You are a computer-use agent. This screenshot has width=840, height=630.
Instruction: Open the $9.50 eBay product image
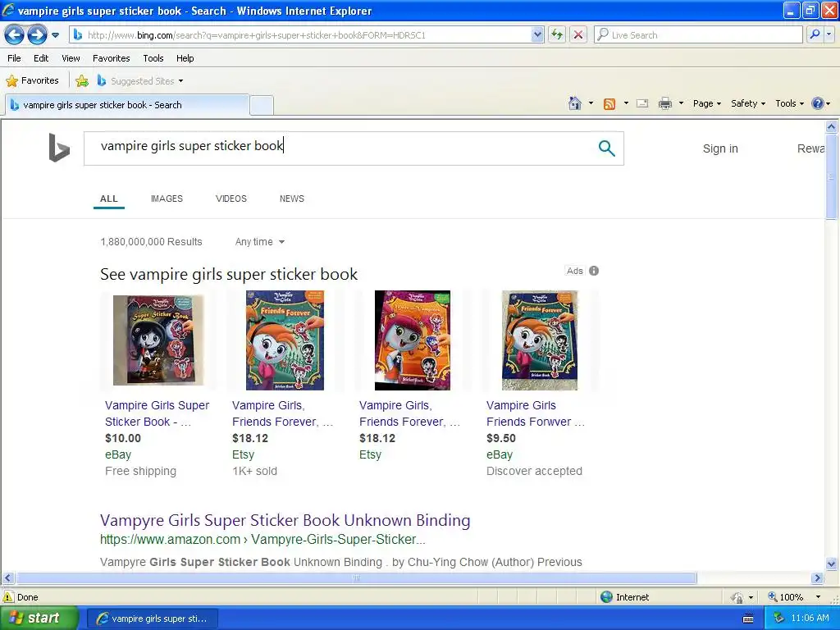point(540,340)
